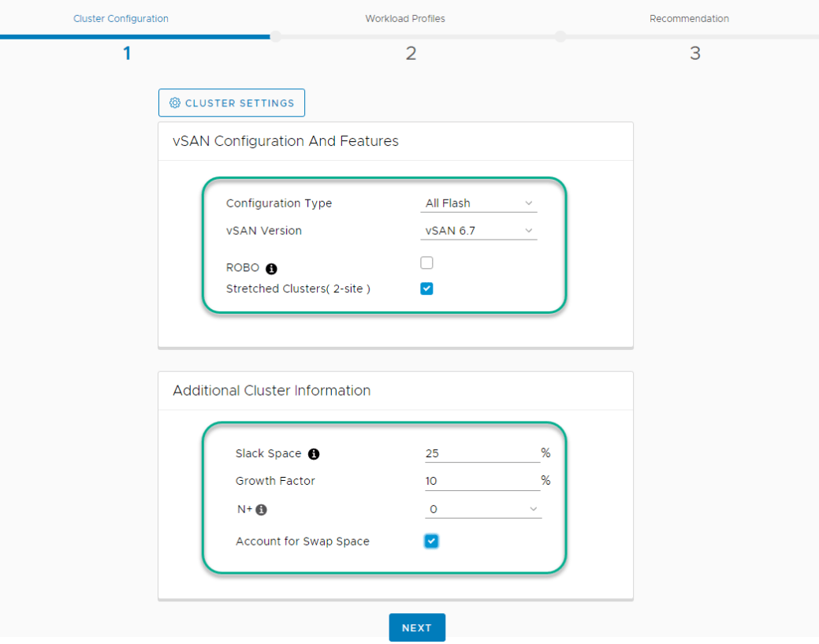Click the gear icon in Cluster Settings
This screenshot has width=819, height=644.
[x=175, y=103]
